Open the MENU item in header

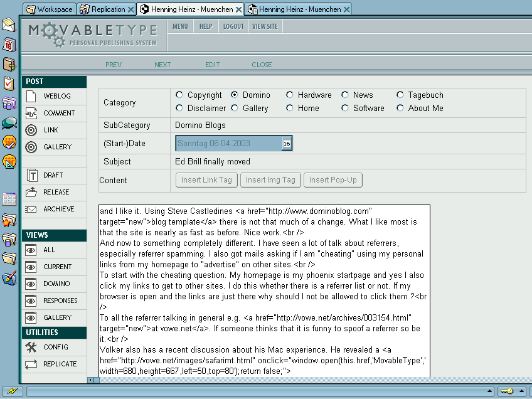[180, 26]
